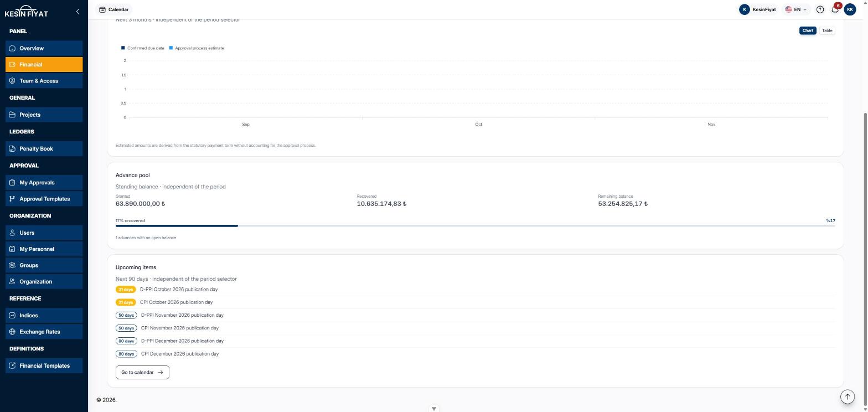
Task: Click the Indices chart icon
Action: [x=12, y=315]
